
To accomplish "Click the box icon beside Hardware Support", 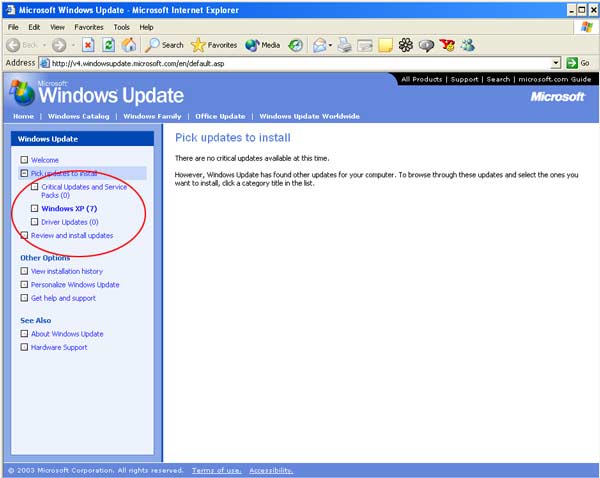I will pyautogui.click(x=24, y=347).
